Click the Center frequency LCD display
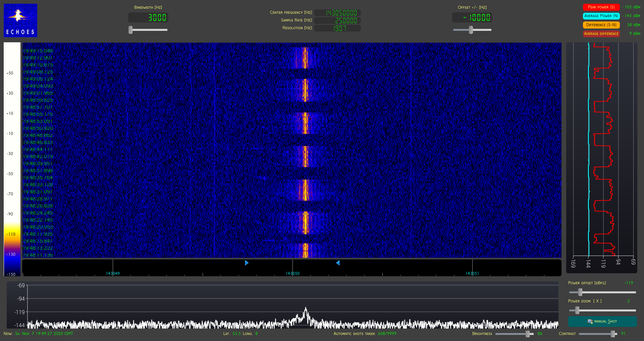644x341 pixels. click(x=337, y=13)
